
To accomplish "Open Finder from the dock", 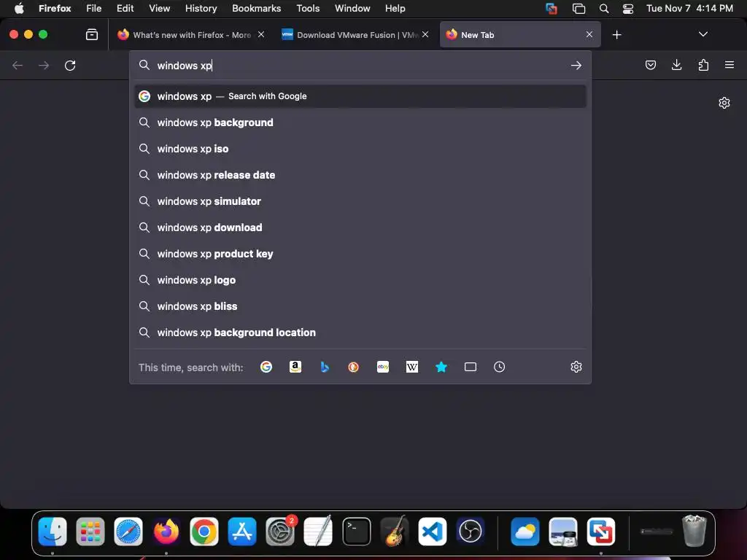I will [53, 532].
